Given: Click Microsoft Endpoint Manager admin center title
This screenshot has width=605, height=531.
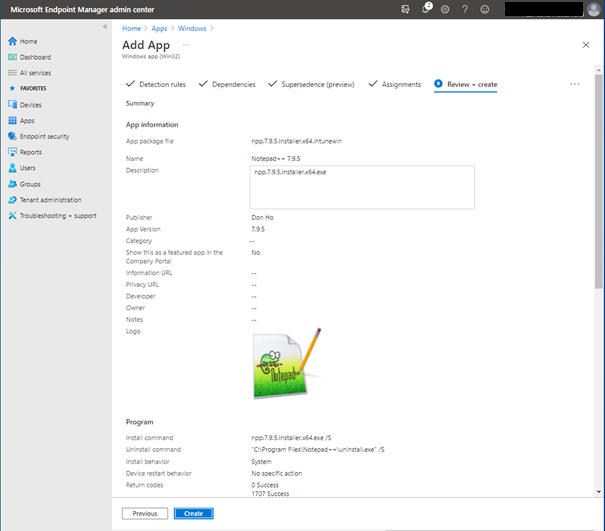Looking at the screenshot, I should pos(82,9).
